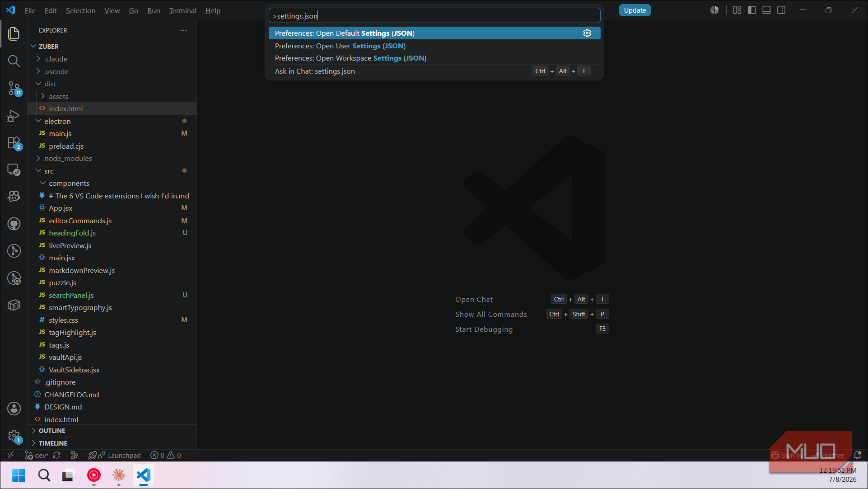Open Windows taskbar Search
Screen dimensions: 868x489
coord(44,475)
